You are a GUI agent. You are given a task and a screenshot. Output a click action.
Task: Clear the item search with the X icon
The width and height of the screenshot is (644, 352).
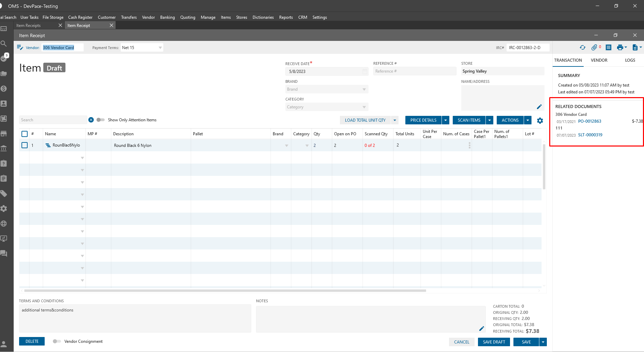pos(91,120)
